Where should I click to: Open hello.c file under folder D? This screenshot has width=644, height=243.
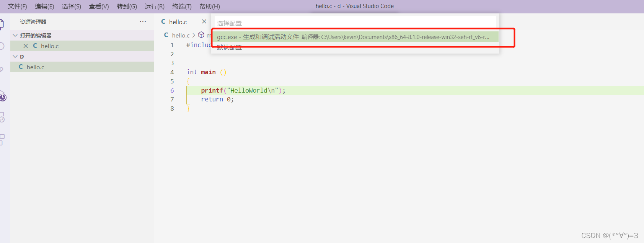click(82, 67)
